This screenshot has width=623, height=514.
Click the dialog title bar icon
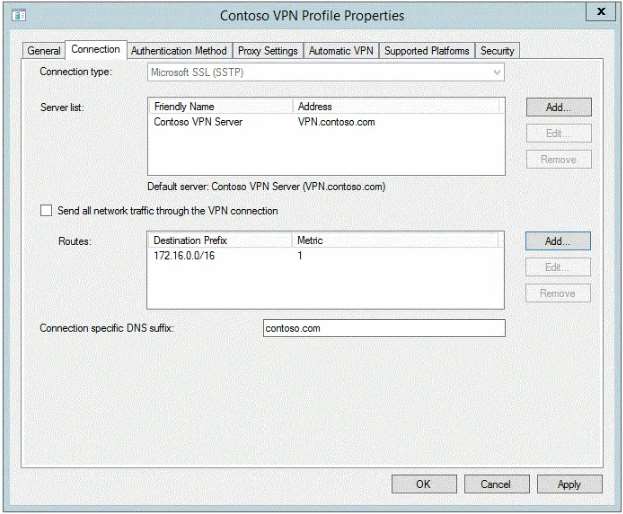(x=19, y=15)
